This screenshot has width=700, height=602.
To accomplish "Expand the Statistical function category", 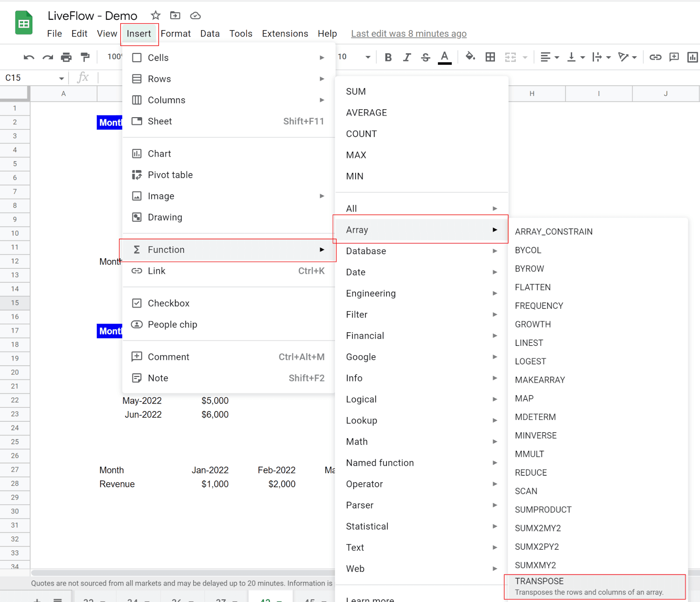I will 422,526.
